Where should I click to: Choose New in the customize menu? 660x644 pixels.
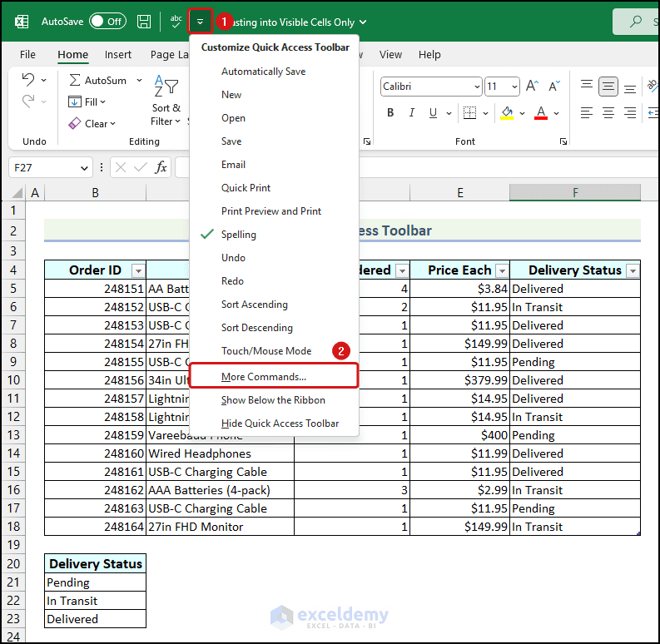(274, 95)
